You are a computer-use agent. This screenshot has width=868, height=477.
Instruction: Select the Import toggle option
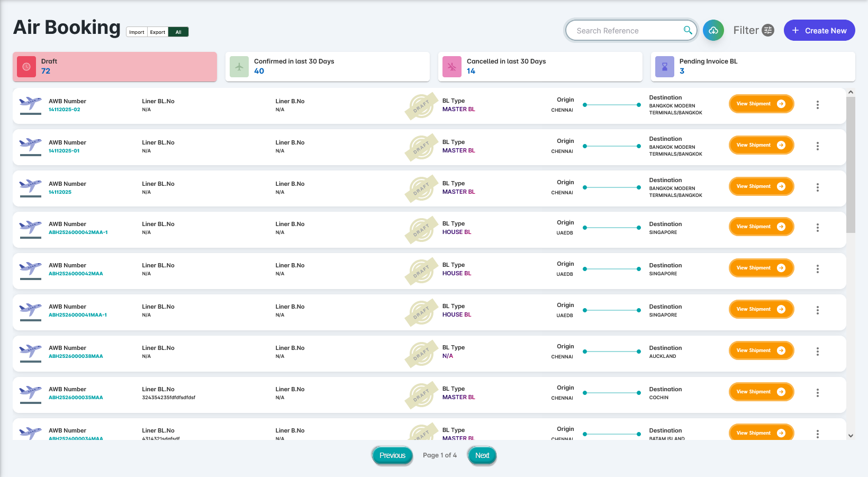(137, 32)
